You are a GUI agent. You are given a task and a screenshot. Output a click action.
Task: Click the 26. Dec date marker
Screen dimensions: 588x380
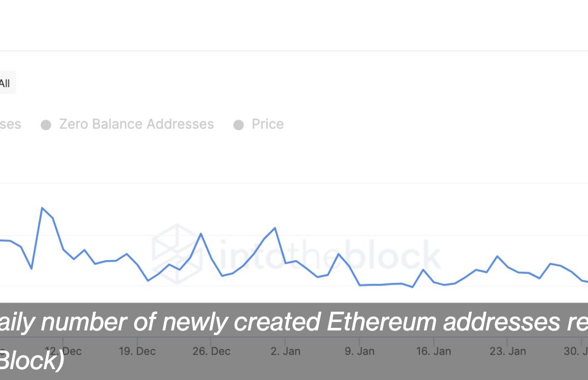[x=211, y=351]
